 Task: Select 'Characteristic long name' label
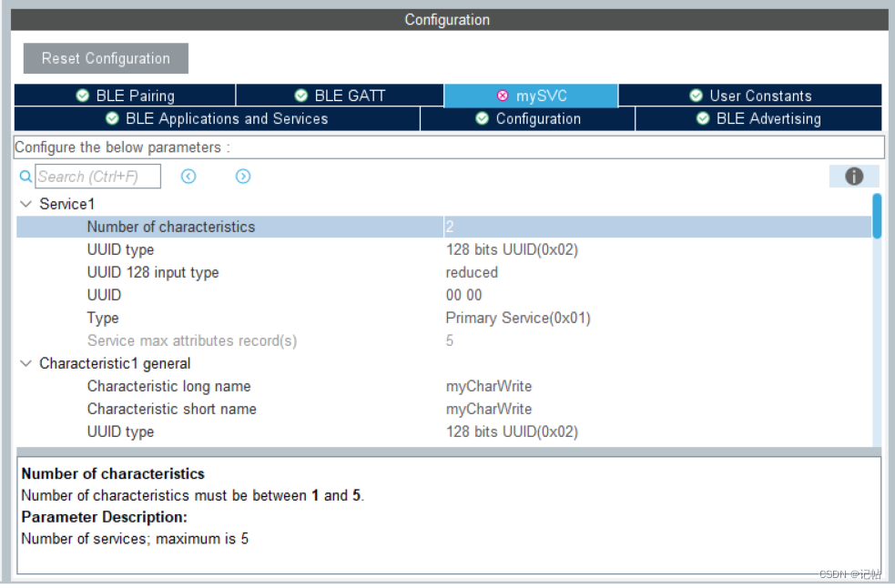[x=169, y=387]
